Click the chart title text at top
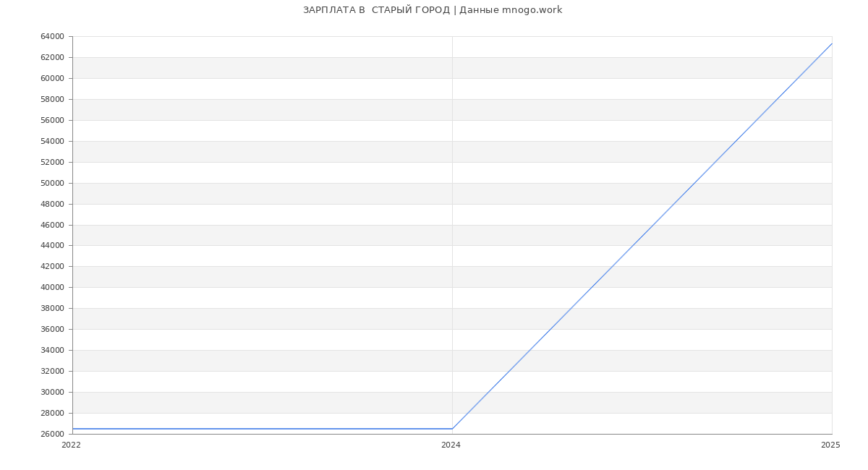The width and height of the screenshot is (868, 470). click(x=433, y=10)
